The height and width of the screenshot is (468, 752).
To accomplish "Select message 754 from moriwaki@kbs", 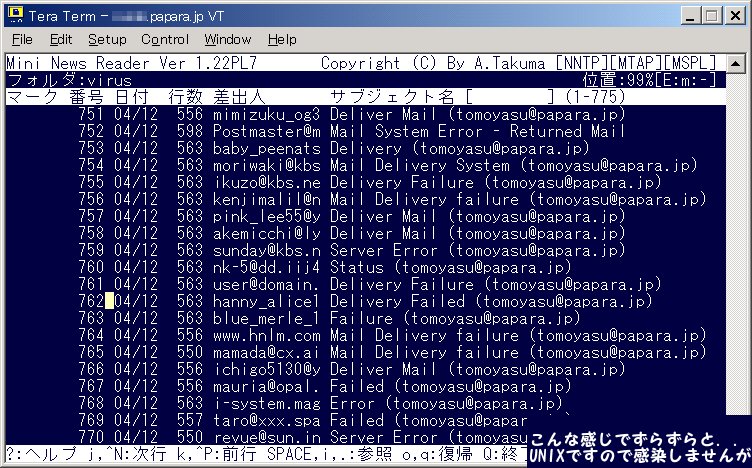I will click(x=388, y=165).
